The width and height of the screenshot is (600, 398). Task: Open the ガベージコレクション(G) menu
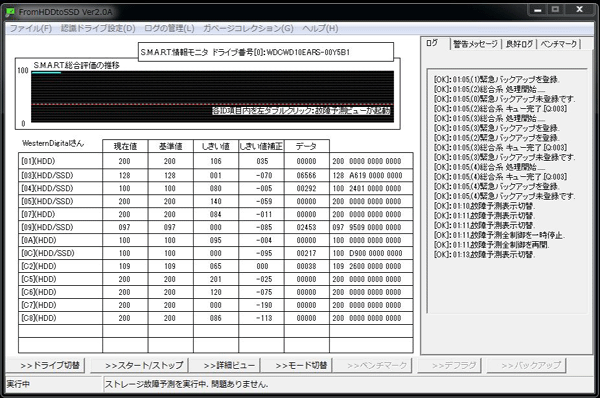(x=248, y=28)
